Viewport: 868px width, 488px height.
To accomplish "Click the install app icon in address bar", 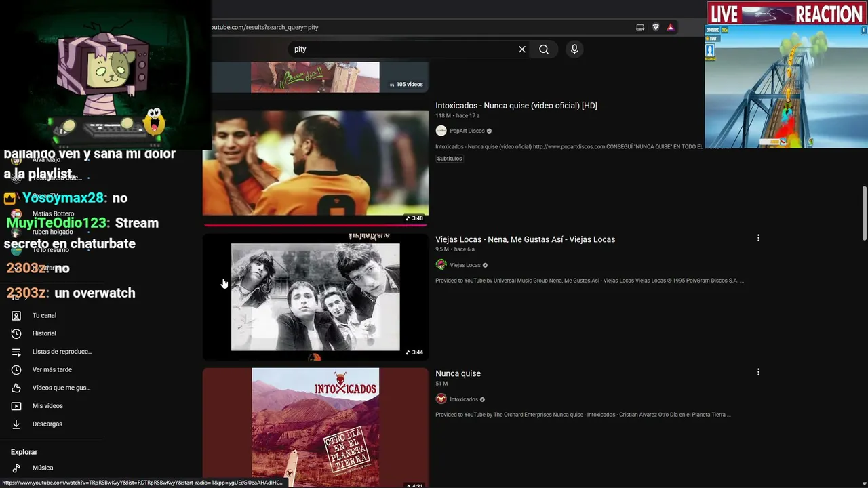I will click(640, 27).
